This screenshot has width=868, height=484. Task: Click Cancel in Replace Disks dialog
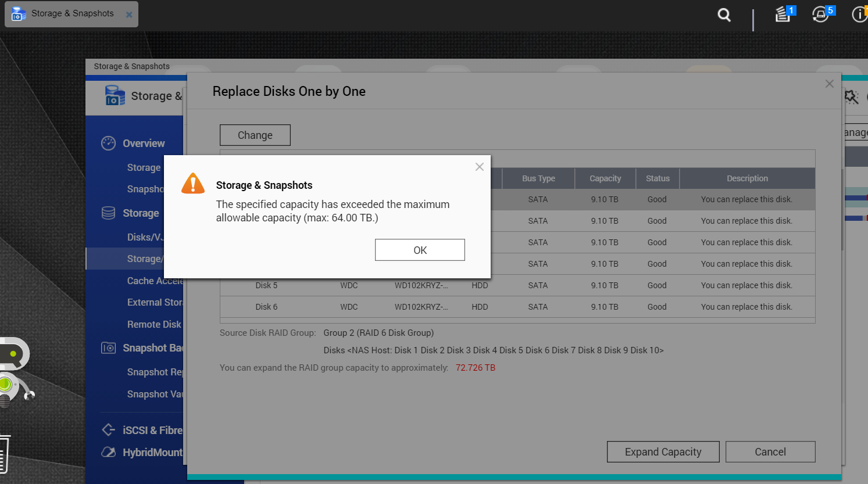770,452
